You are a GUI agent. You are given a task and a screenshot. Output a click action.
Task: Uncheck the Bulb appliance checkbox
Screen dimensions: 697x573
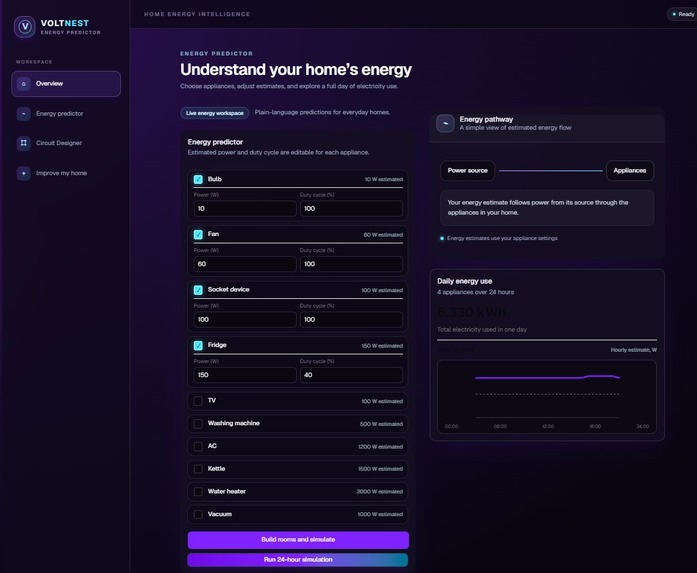(x=198, y=179)
